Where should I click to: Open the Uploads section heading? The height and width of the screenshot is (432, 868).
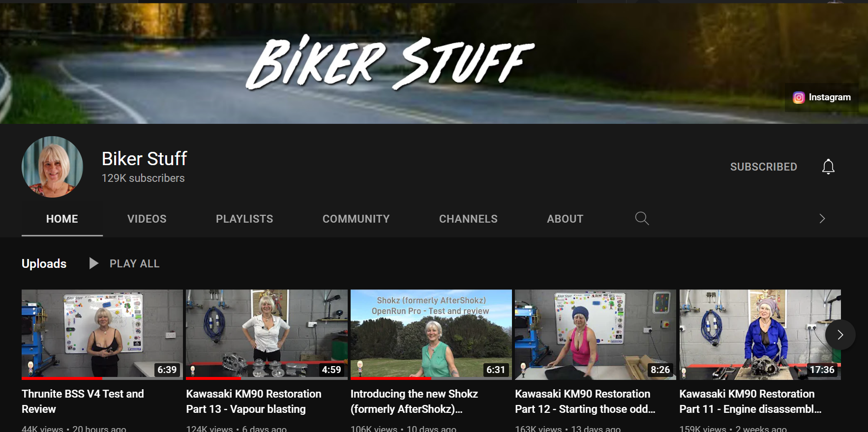(44, 263)
